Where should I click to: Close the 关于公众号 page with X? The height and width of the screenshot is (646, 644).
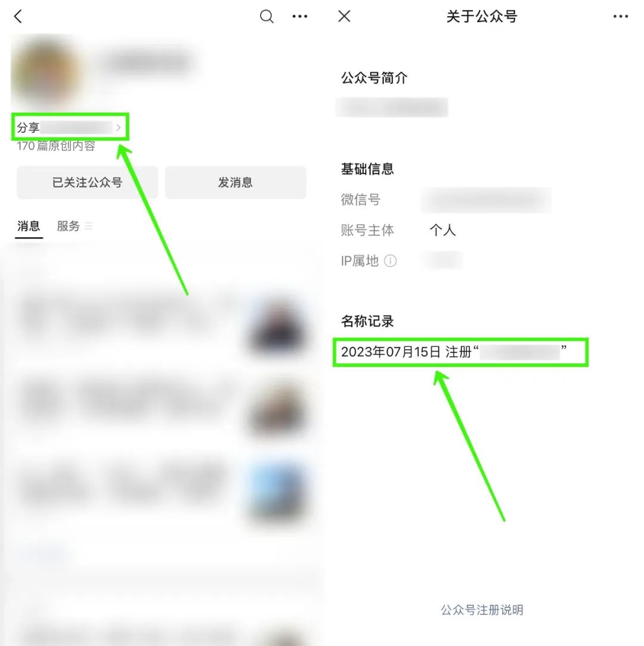point(344,17)
